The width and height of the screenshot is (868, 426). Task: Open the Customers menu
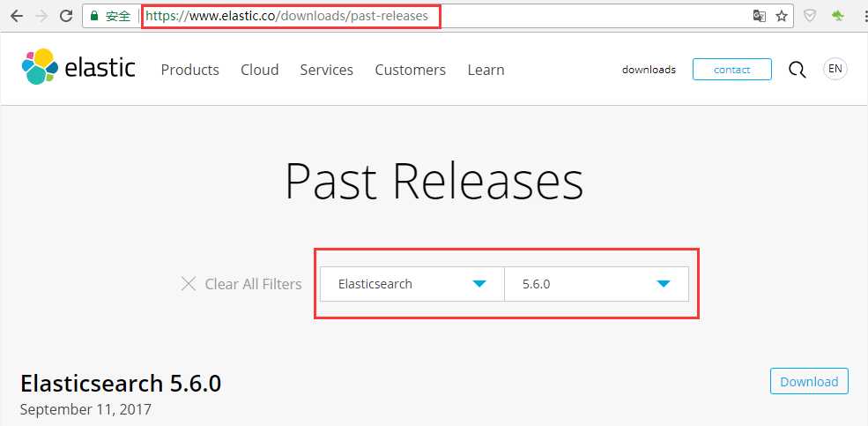tap(410, 70)
